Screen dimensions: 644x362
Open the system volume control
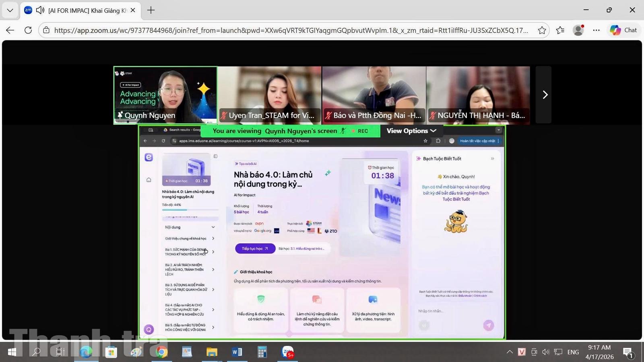pos(545,352)
